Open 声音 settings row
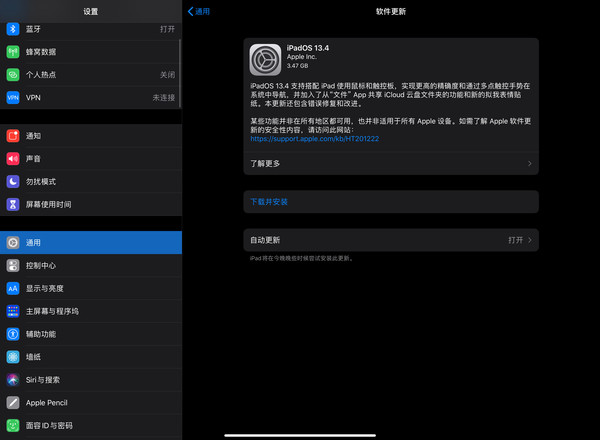The width and height of the screenshot is (600, 440). coord(91,158)
